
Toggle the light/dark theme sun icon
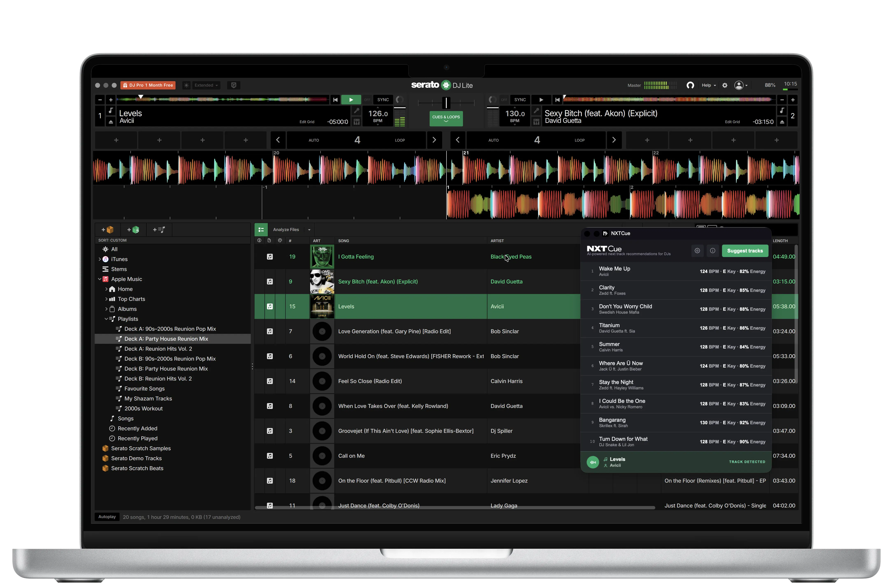click(186, 86)
